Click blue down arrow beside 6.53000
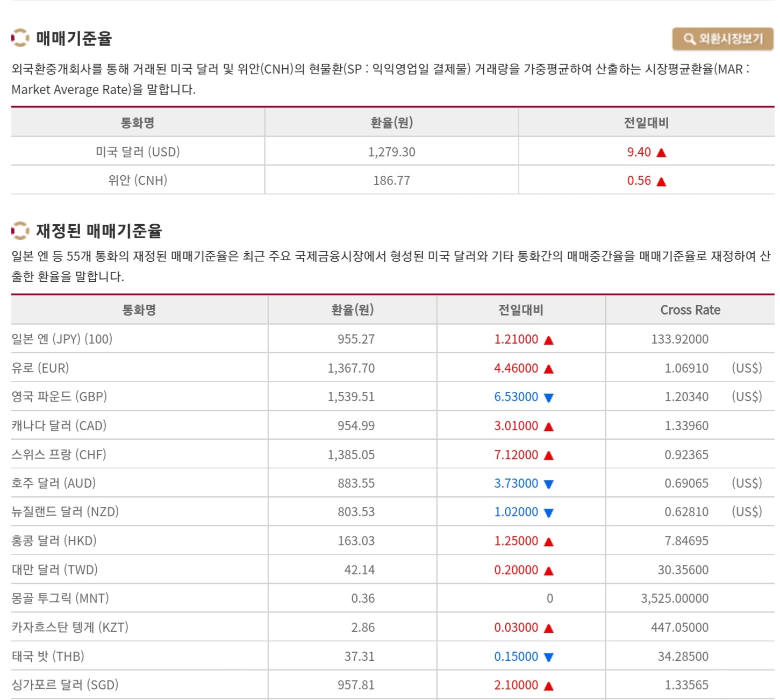This screenshot has width=780, height=700. (548, 398)
